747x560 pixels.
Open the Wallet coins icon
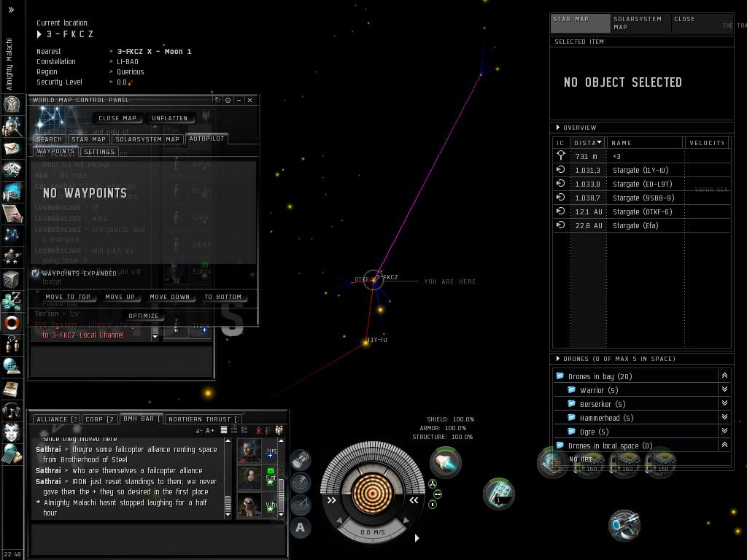click(x=12, y=301)
